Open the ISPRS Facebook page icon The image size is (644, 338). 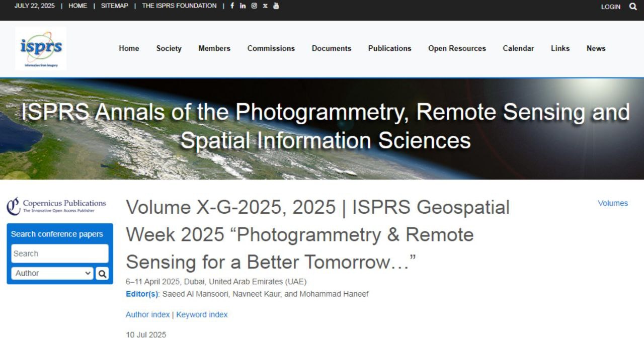click(232, 6)
